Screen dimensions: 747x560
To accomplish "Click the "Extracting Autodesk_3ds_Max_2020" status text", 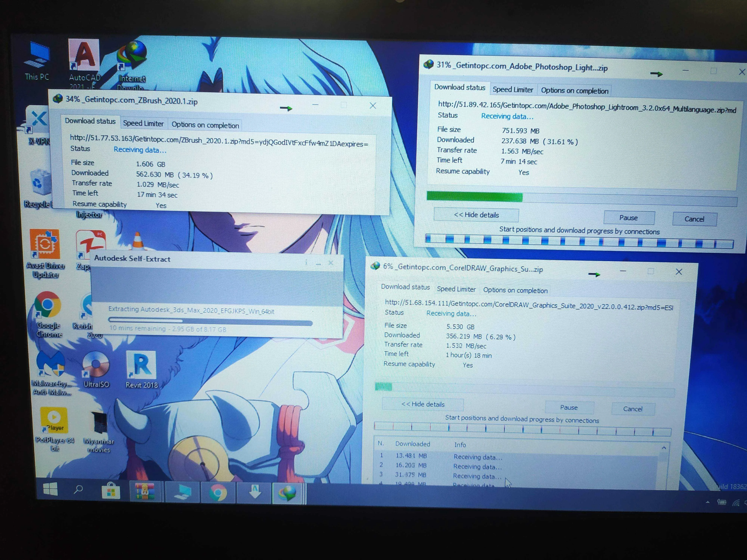I will coord(191,310).
